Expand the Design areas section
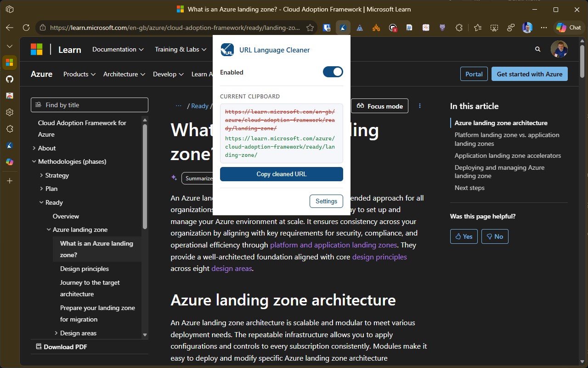588x368 pixels. (x=56, y=333)
